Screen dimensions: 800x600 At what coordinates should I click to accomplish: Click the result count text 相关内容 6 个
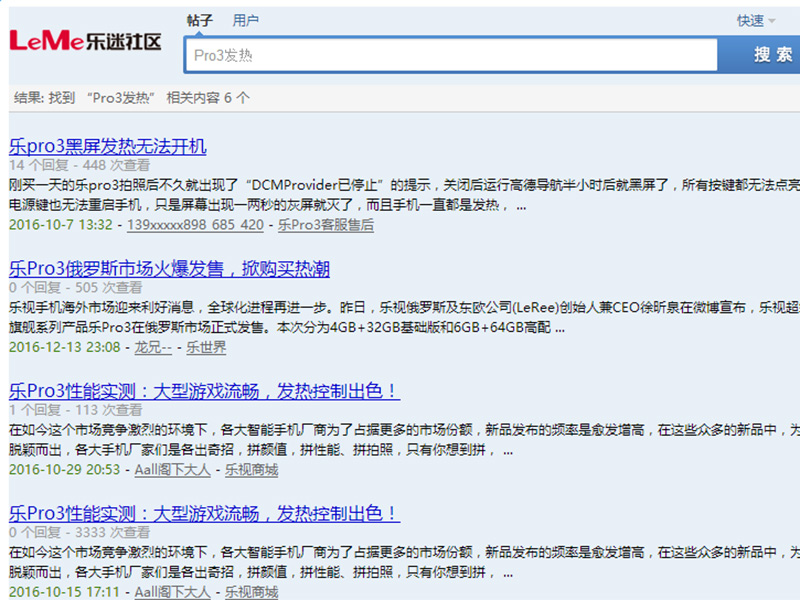point(208,97)
